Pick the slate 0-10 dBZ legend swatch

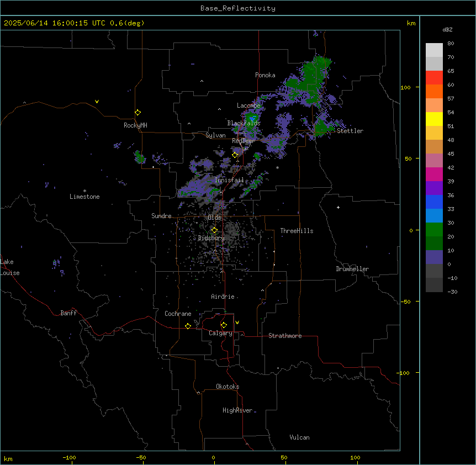tap(434, 257)
